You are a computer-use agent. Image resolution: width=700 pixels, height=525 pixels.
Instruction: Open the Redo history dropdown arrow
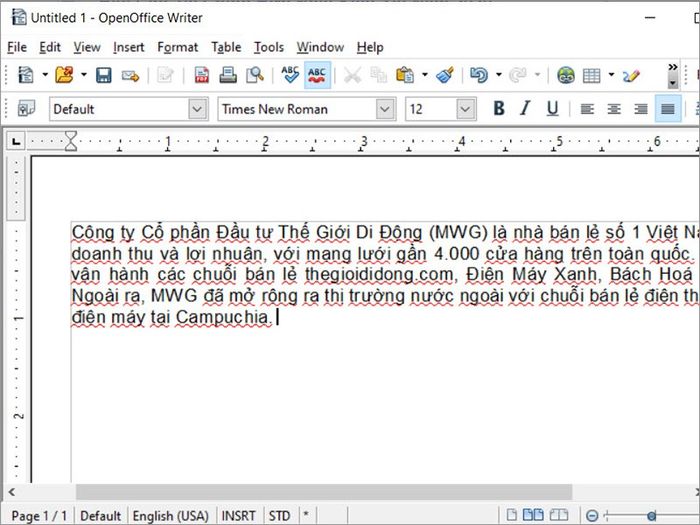pos(538,75)
